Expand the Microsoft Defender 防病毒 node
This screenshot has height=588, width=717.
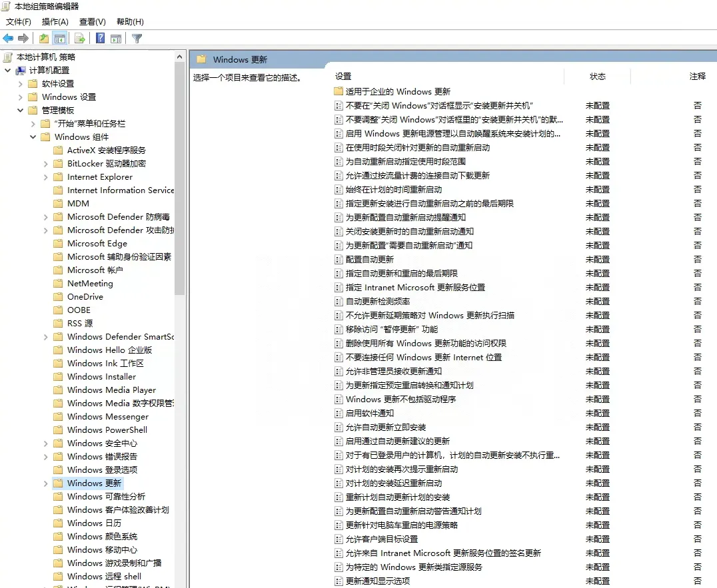tap(44, 216)
